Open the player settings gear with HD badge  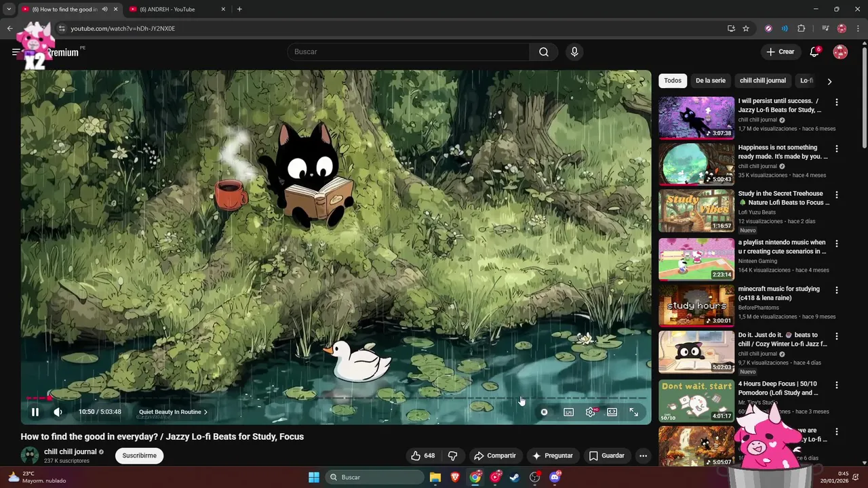[x=591, y=412]
